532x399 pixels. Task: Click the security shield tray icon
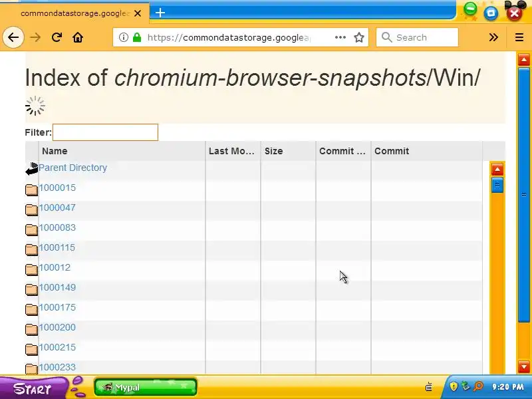(x=454, y=386)
